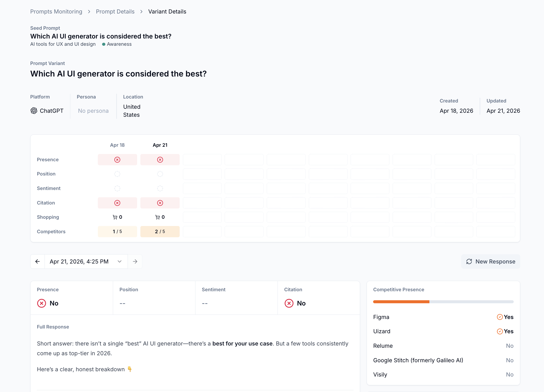
Task: Click the Apr 18 Citation red X icon
Action: coord(117,203)
